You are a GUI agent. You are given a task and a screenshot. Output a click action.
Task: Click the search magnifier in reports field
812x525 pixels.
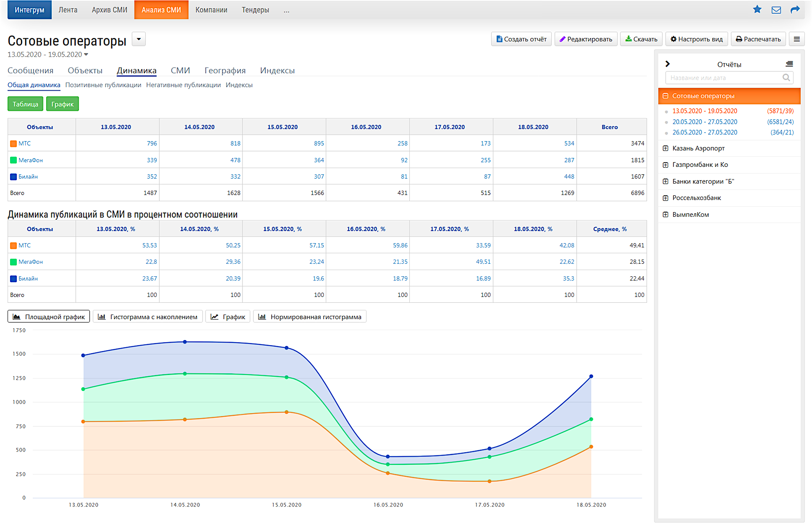point(786,78)
